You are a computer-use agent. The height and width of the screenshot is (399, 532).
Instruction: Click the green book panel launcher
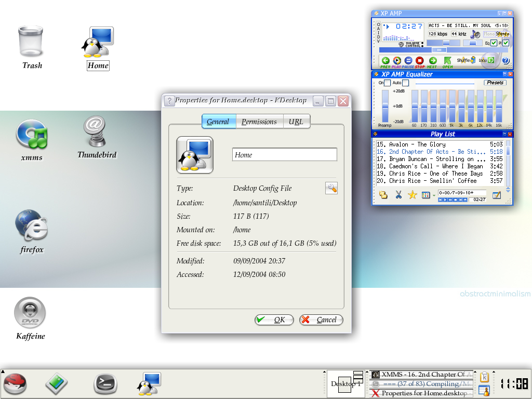[57, 384]
